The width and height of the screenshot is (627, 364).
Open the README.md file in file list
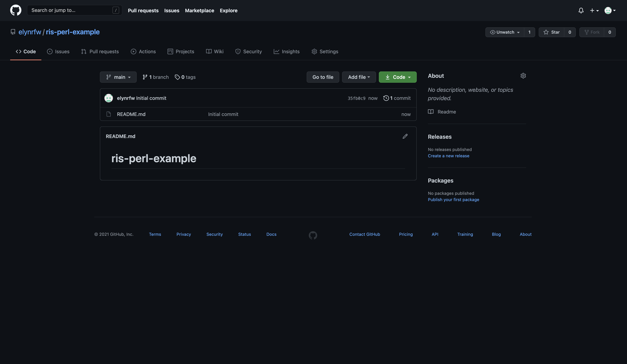click(131, 114)
